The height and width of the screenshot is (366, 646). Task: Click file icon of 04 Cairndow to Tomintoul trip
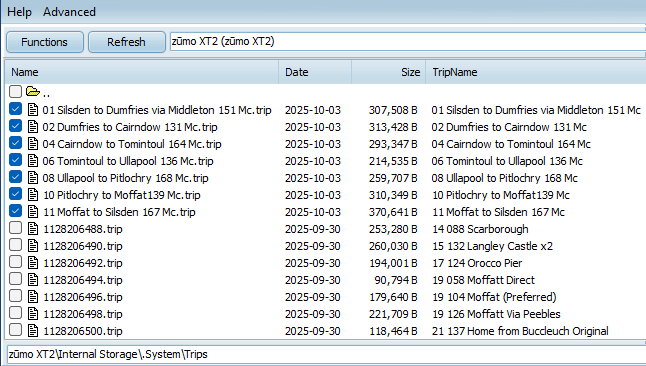click(33, 143)
